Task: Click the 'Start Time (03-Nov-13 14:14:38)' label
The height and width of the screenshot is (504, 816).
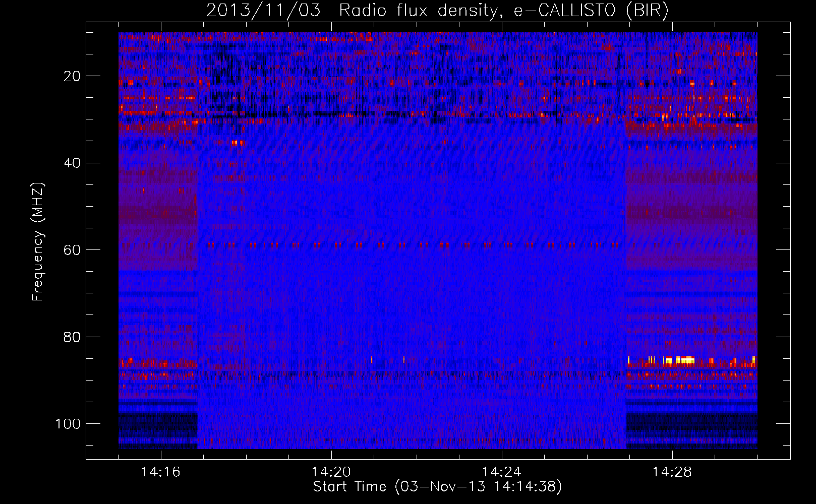Action: [x=437, y=487]
